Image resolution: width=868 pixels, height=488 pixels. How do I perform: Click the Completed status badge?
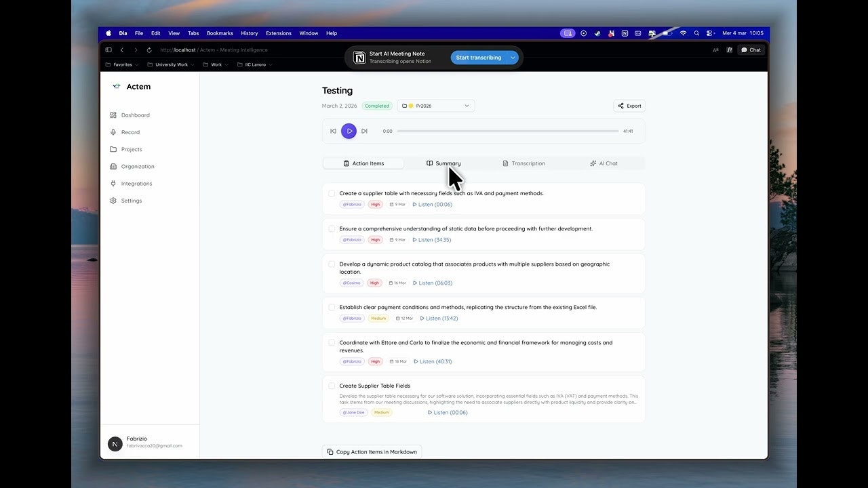tap(376, 106)
